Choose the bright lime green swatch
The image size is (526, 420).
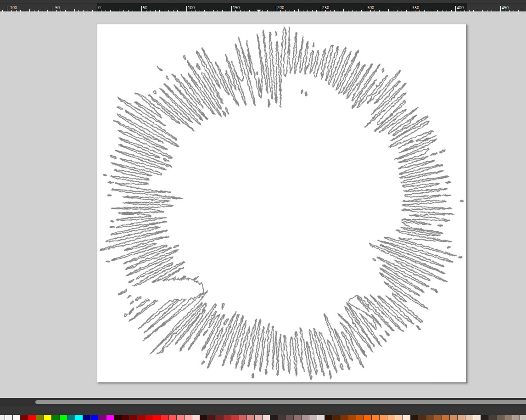[63, 417]
